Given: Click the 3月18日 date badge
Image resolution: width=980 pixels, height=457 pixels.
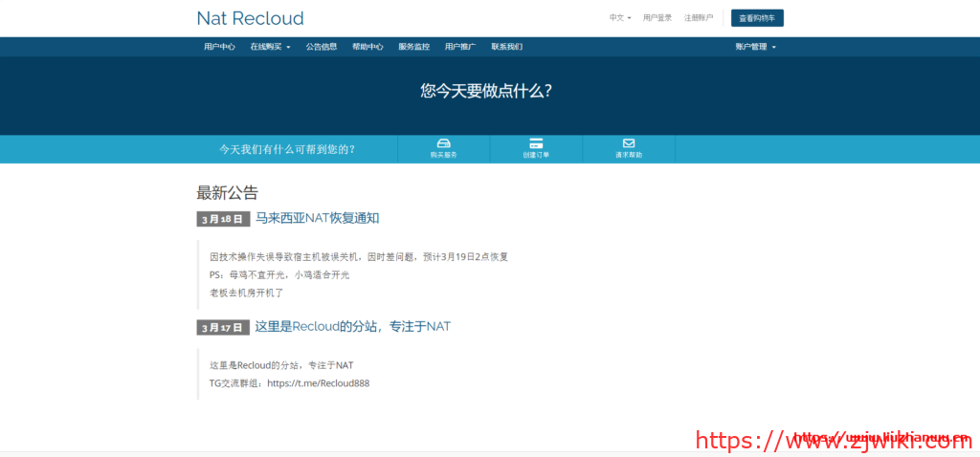Looking at the screenshot, I should click(x=223, y=219).
